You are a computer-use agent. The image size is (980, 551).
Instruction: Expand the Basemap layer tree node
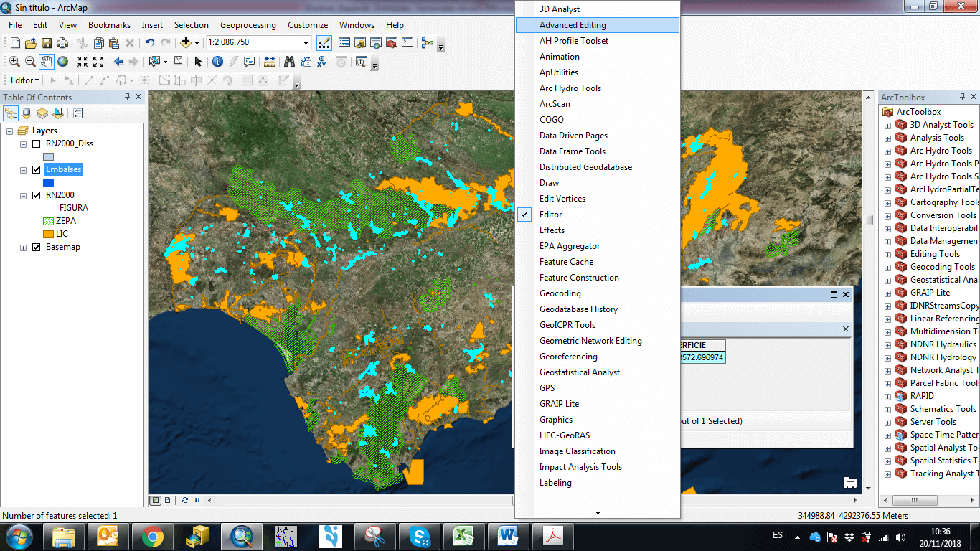coord(24,248)
